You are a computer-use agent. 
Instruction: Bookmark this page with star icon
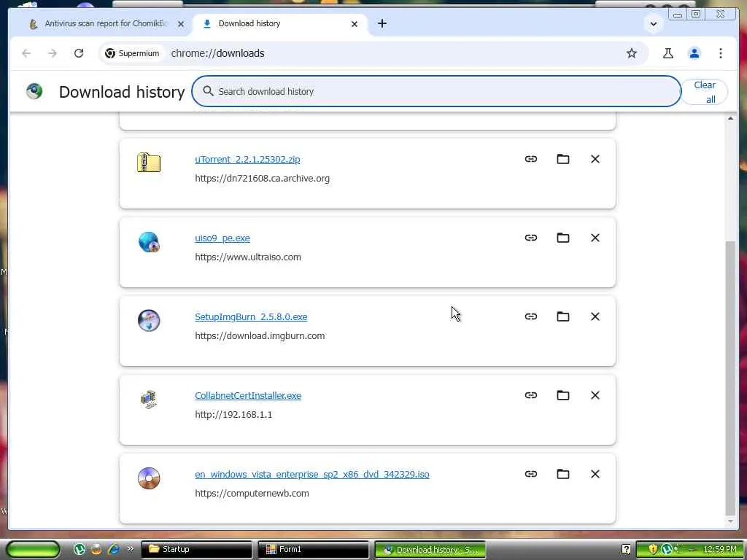pyautogui.click(x=631, y=53)
